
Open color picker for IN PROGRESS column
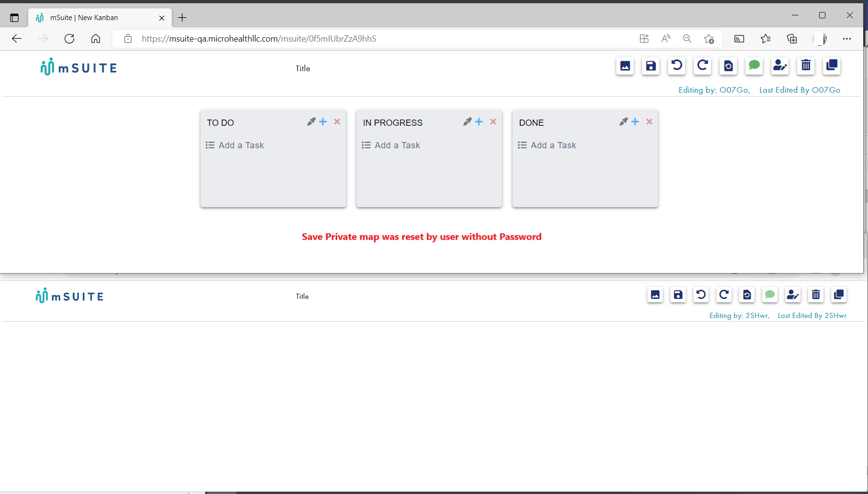point(467,121)
